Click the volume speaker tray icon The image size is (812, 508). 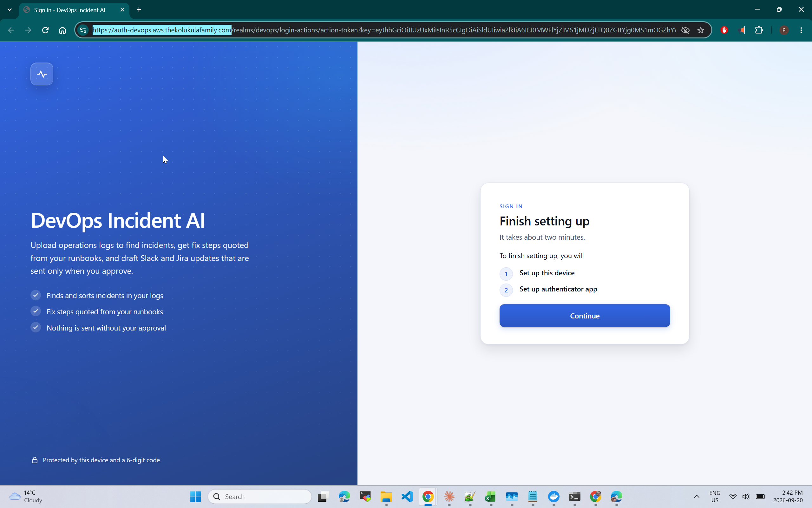coord(746,497)
